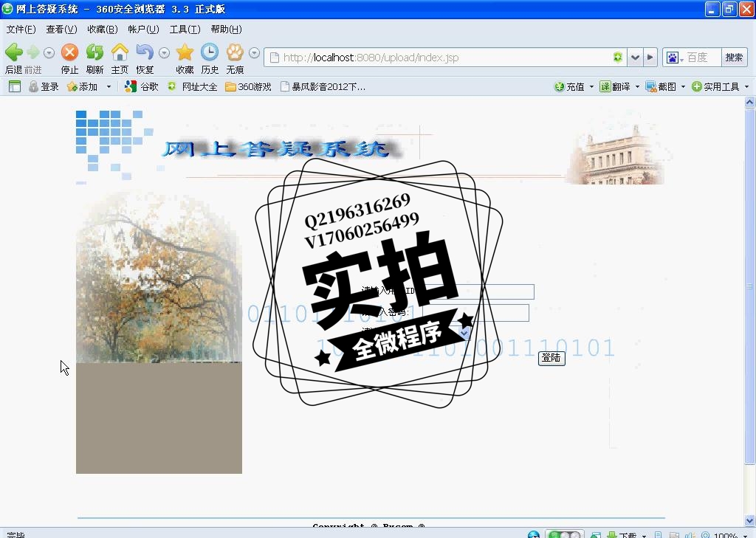Open the 暴风影音2012下… bookmark
Screen dimensions: 756x538
pos(323,86)
